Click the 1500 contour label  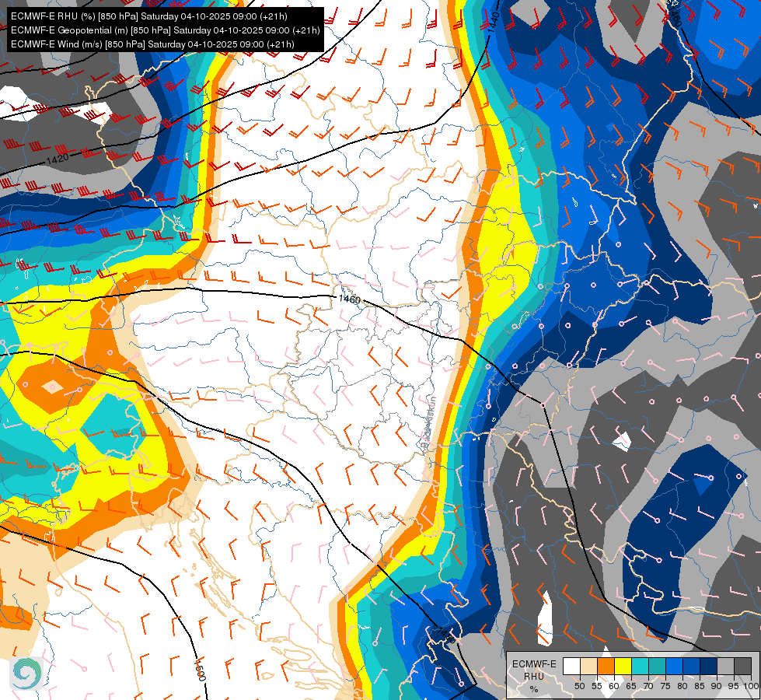(201, 670)
